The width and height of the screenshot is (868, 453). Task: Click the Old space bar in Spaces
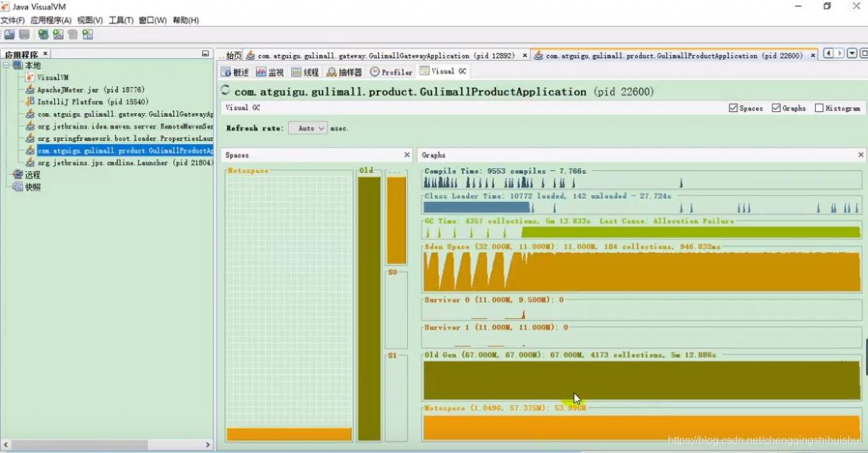coord(370,309)
